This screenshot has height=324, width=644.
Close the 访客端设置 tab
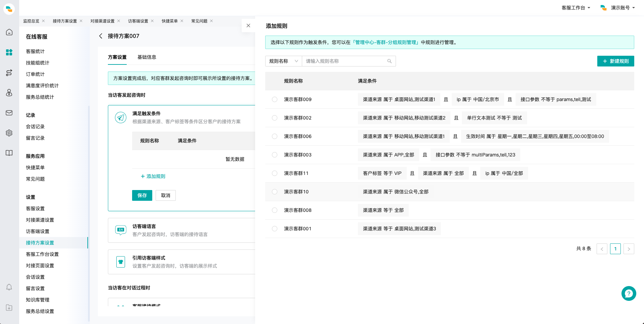click(x=152, y=21)
